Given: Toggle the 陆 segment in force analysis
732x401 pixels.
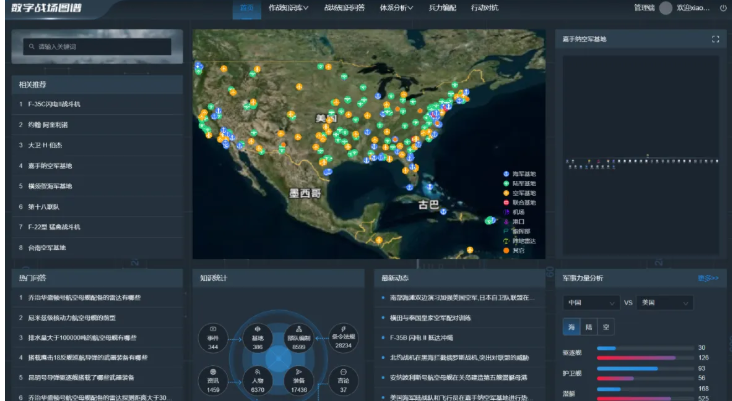Looking at the screenshot, I should click(588, 327).
